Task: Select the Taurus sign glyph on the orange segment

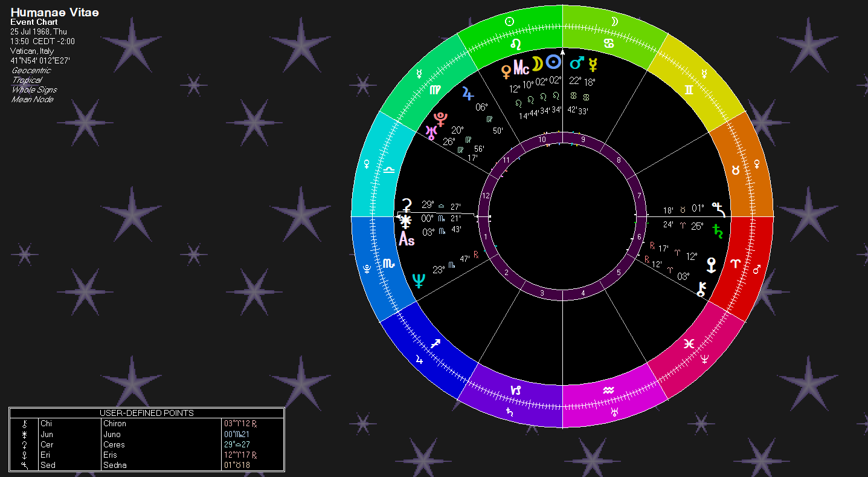Action: tap(735, 170)
